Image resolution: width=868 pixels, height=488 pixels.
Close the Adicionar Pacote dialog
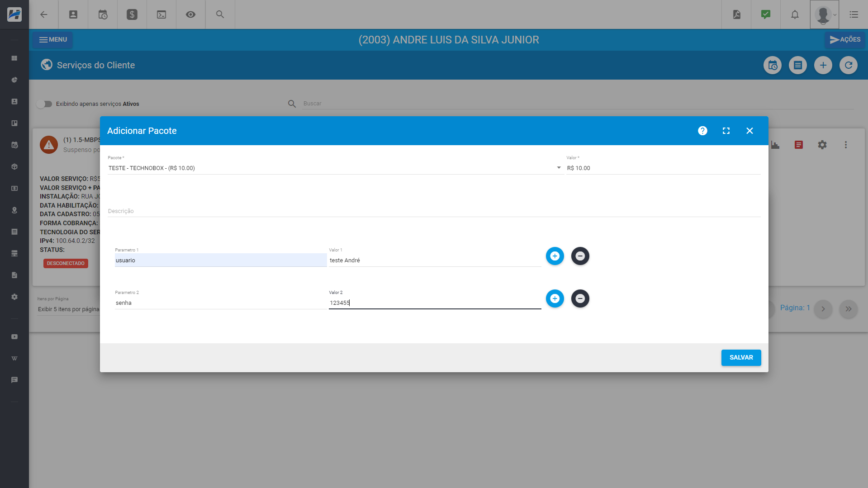coord(749,131)
